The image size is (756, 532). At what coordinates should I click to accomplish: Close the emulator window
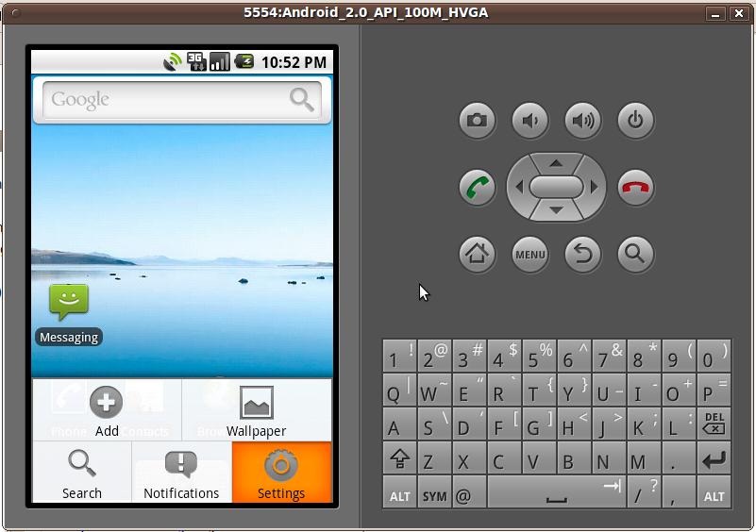(x=739, y=13)
